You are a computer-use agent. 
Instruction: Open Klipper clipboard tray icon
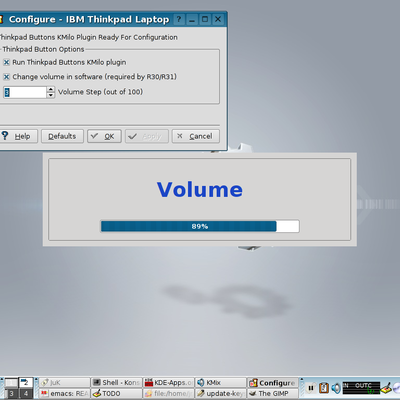pos(324,388)
